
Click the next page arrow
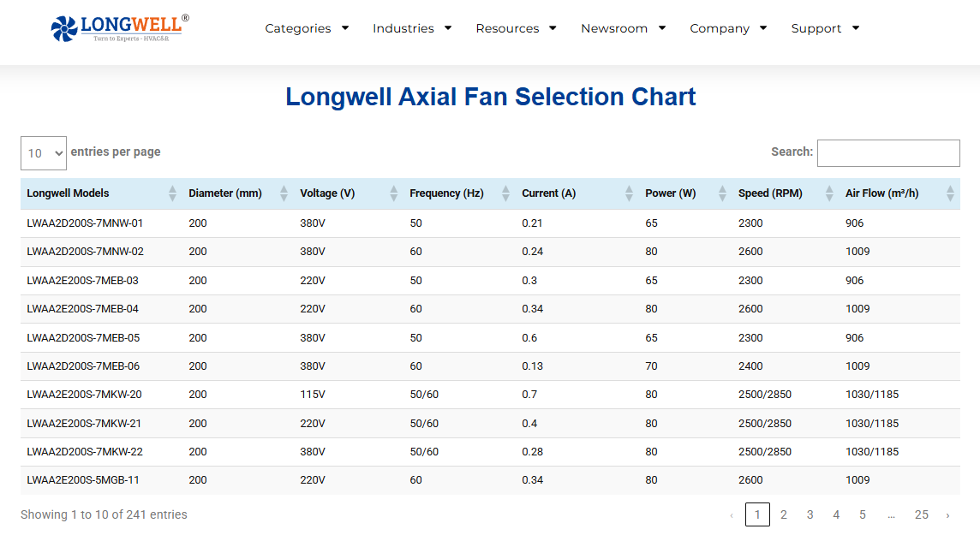click(x=947, y=515)
